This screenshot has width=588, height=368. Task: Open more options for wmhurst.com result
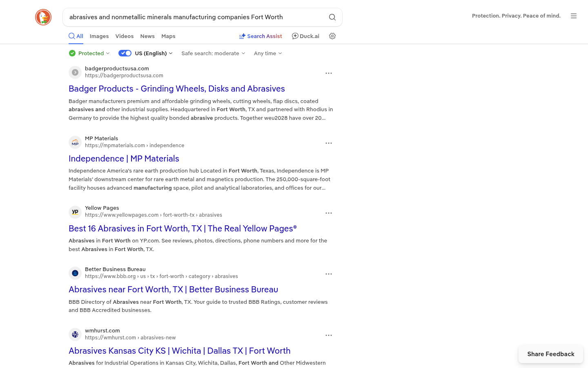point(329,335)
